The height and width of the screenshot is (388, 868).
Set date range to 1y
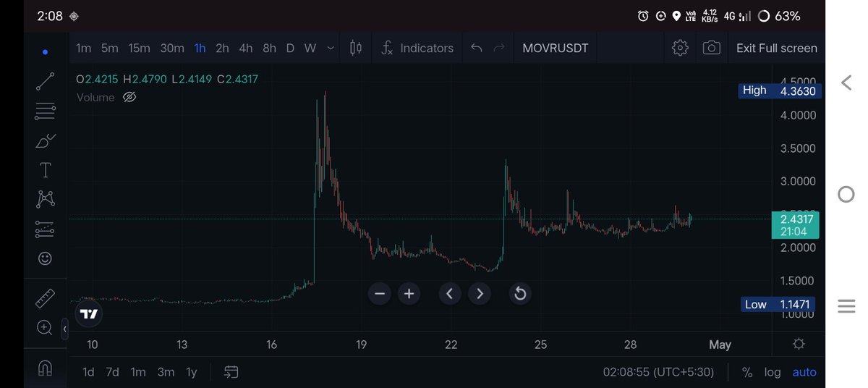tap(192, 372)
